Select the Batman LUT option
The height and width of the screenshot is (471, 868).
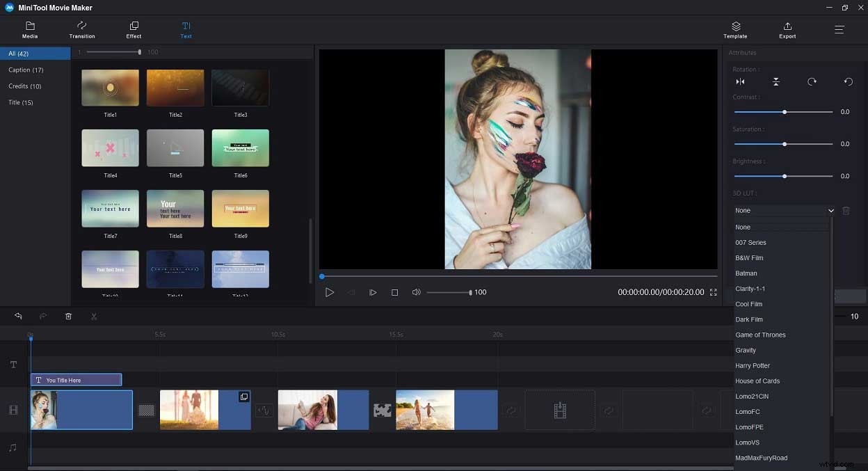point(746,273)
